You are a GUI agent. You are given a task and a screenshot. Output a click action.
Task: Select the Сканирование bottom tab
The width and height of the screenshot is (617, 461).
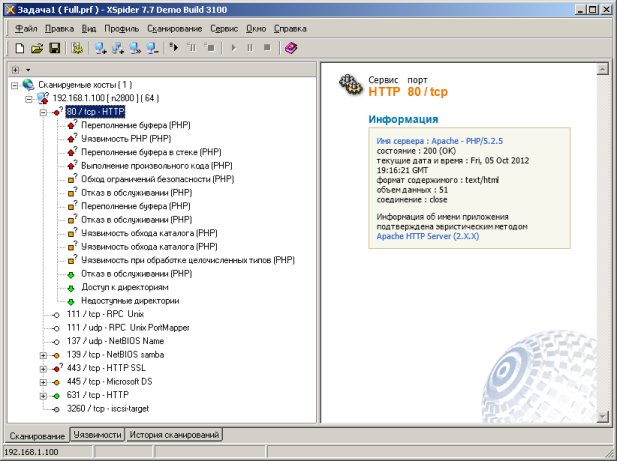37,435
